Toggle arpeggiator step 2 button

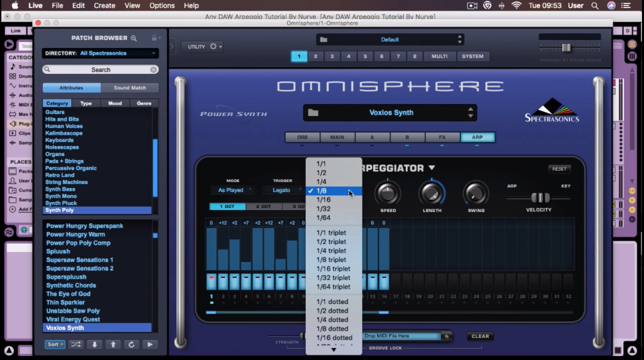223,282
